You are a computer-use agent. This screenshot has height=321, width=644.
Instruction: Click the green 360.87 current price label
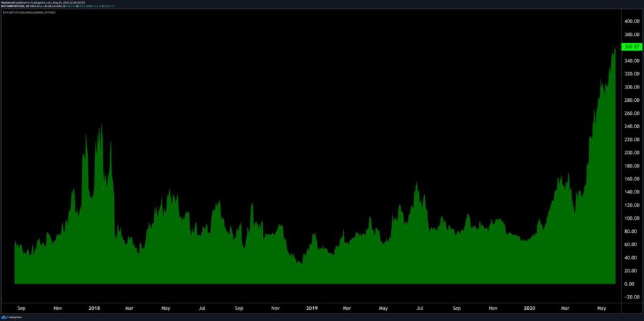tap(631, 47)
